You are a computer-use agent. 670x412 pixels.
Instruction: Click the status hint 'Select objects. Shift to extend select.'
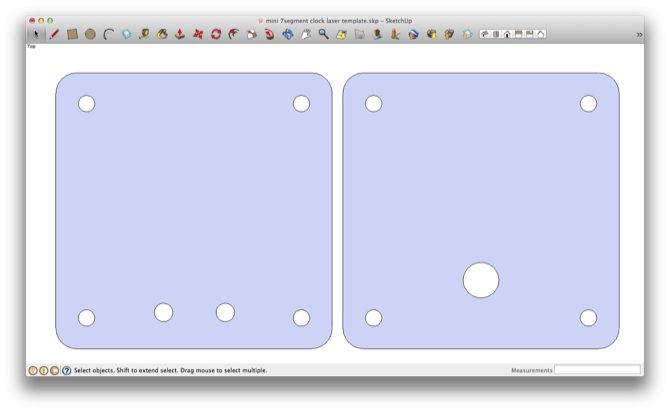(125, 370)
